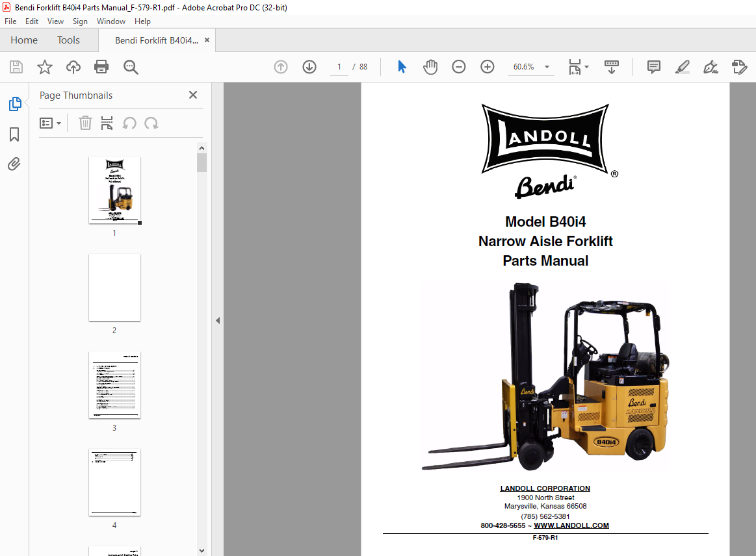This screenshot has width=756, height=556.
Task: Go to previous page arrow
Action: pyautogui.click(x=281, y=67)
